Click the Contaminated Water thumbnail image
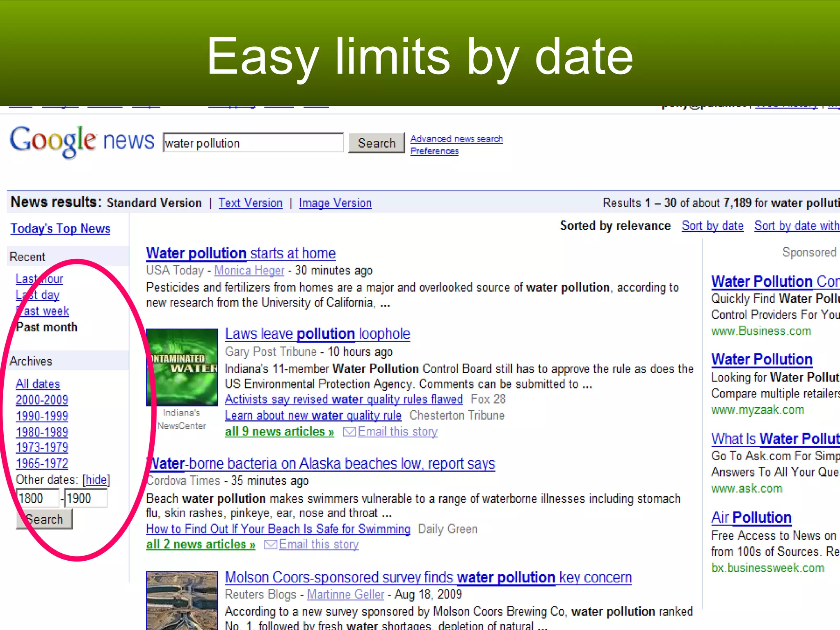Viewport: 840px width, 630px height. pyautogui.click(x=182, y=367)
